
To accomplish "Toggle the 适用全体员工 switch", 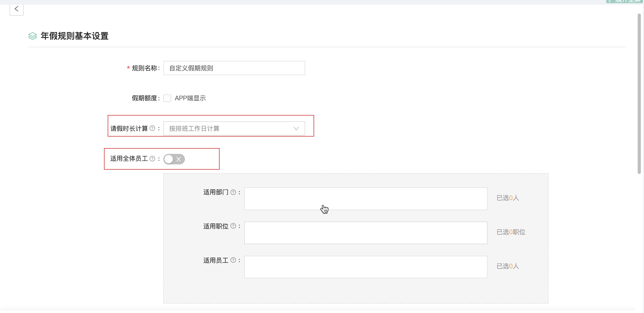I will (174, 159).
